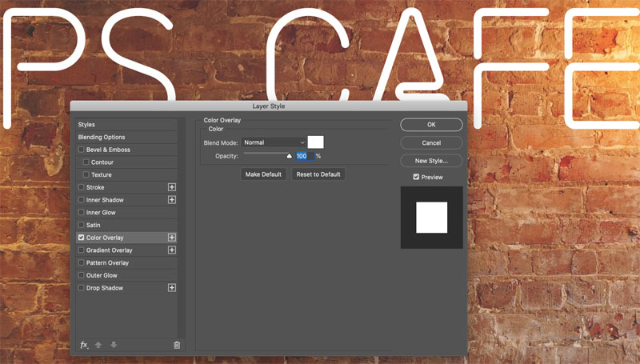Image resolution: width=640 pixels, height=364 pixels.
Task: Uncheck the Color Overlay checkbox
Action: point(82,238)
